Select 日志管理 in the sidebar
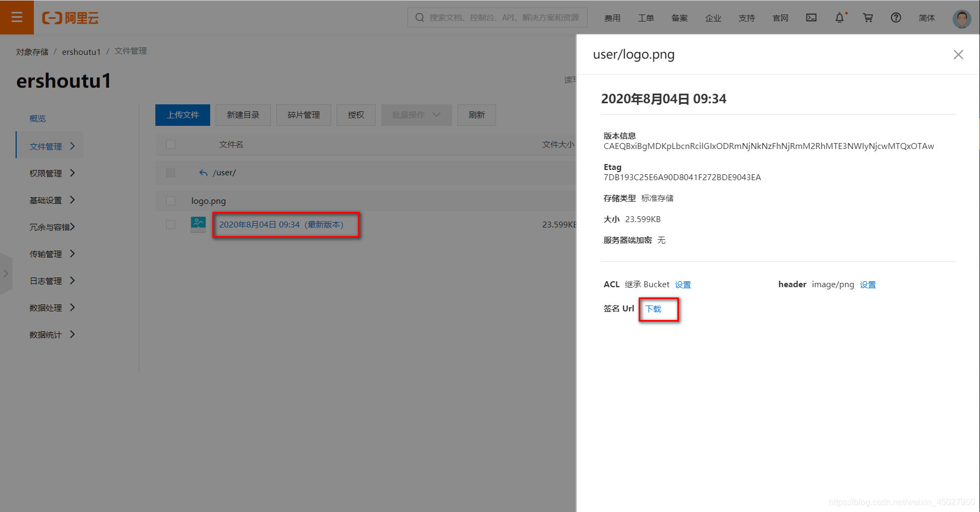The image size is (980, 512). point(46,281)
